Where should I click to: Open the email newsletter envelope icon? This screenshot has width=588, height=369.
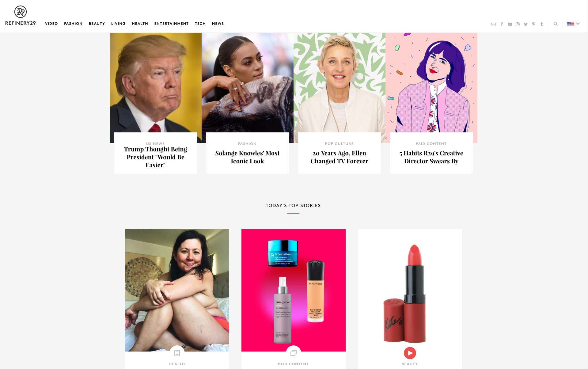493,24
